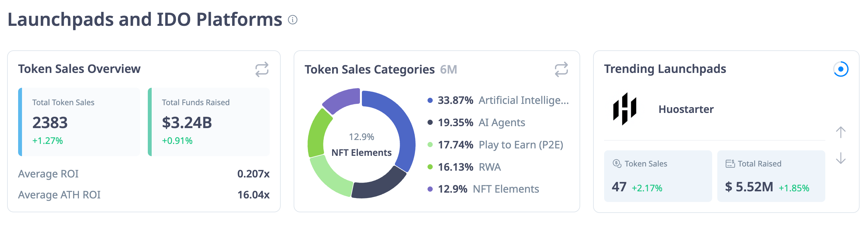Screen dimensions: 868x231
Task: Click swap icon in Token Sales Overview
Action: (262, 69)
